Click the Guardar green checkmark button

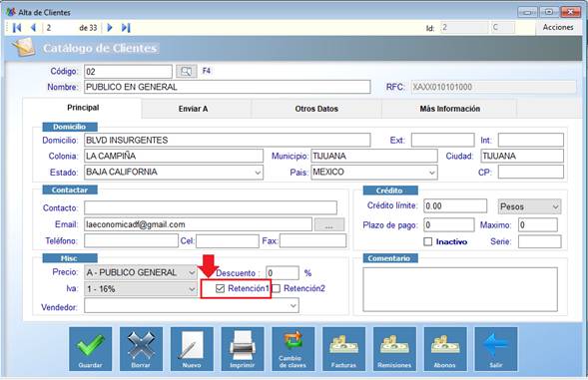pos(91,349)
